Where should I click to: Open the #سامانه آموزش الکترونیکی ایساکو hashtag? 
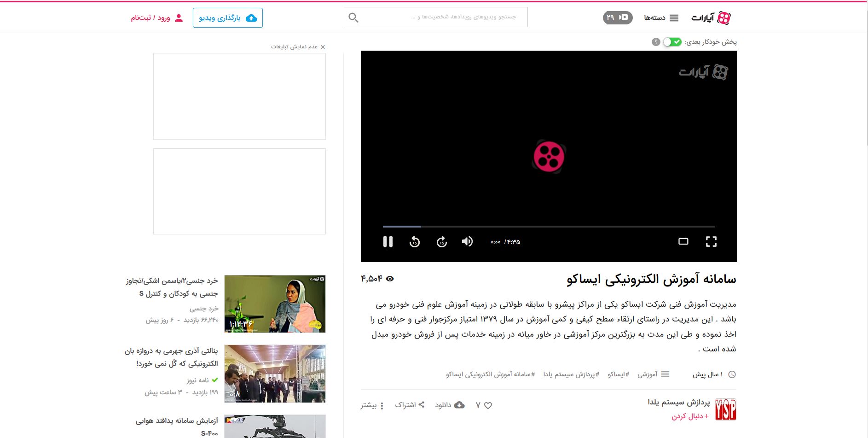click(490, 374)
